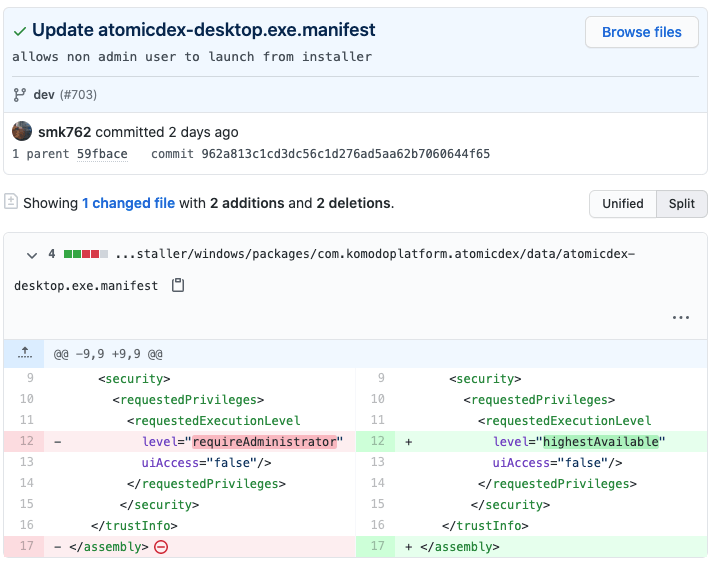Click the green commit status checkmark
Image resolution: width=715 pixels, height=566 pixels.
(20, 31)
